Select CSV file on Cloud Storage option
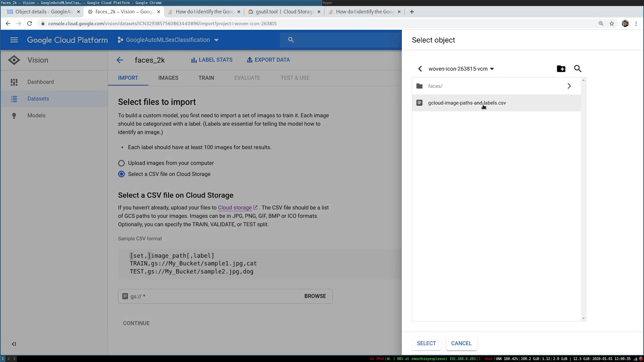 pos(121,174)
